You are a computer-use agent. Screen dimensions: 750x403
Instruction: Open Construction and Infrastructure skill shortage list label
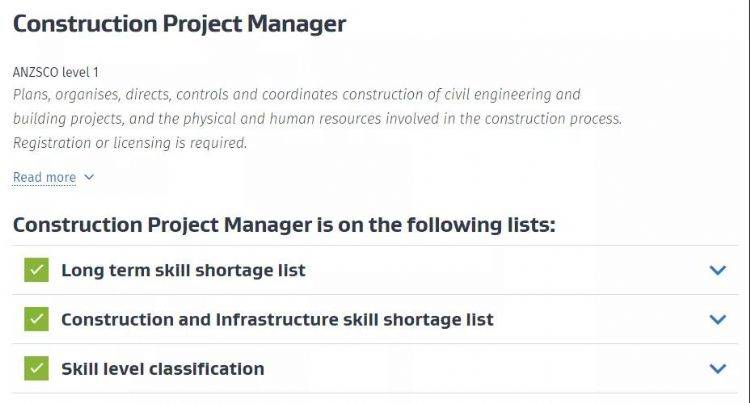point(277,319)
